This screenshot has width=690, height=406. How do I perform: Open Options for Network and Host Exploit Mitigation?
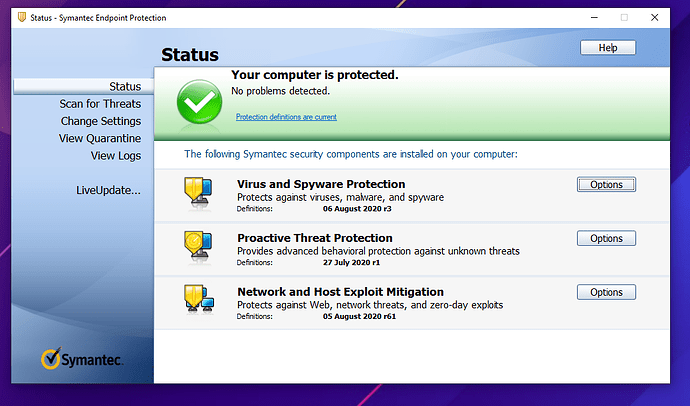pos(606,292)
